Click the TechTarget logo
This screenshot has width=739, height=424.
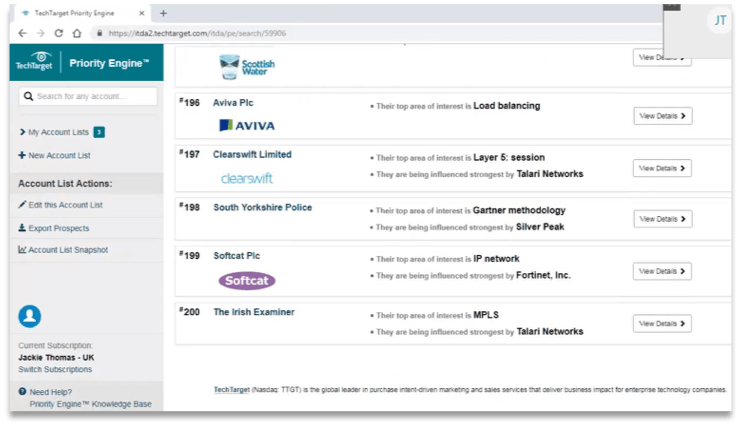34,62
